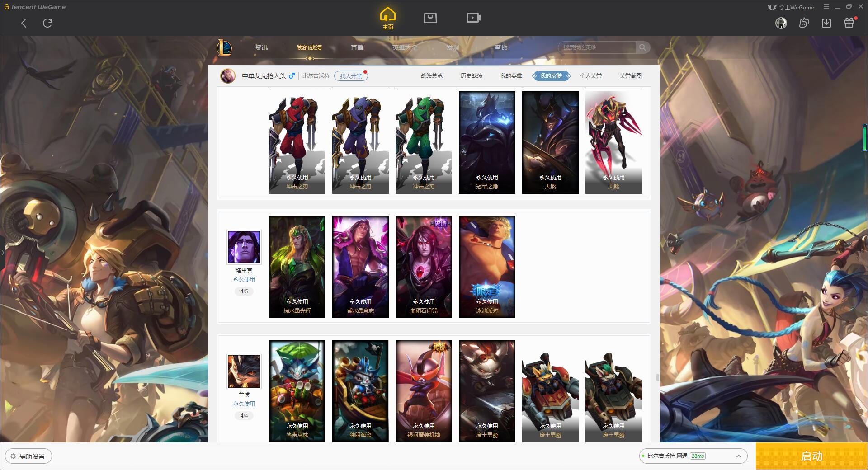Open the 查找 menu

click(501, 47)
